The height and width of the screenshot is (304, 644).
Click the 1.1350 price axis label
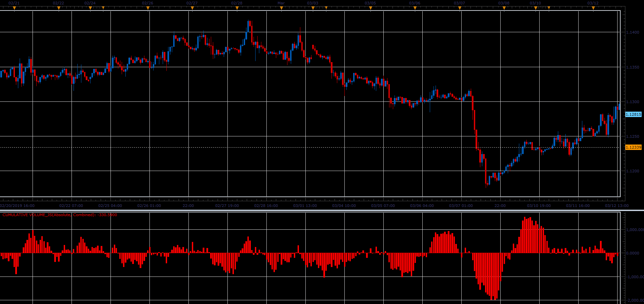(x=633, y=67)
